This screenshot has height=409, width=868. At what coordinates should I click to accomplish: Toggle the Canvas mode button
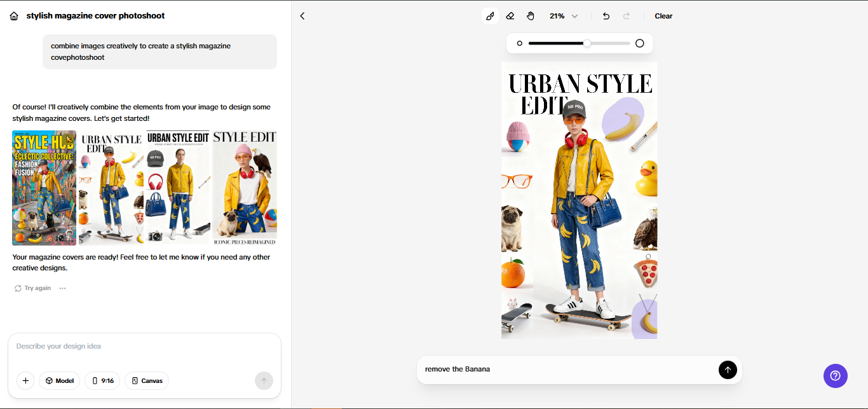point(147,380)
